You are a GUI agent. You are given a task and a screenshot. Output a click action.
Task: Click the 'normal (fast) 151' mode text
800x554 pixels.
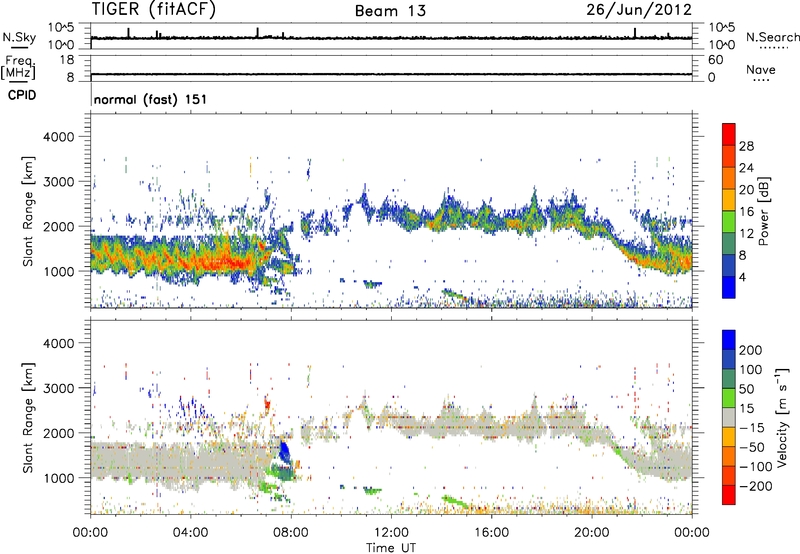[x=150, y=99]
